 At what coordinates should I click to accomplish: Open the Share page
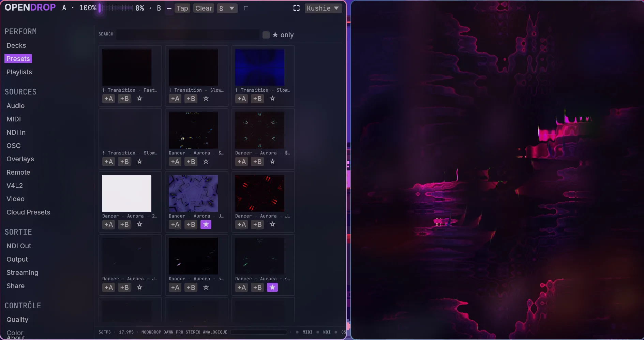pos(15,286)
